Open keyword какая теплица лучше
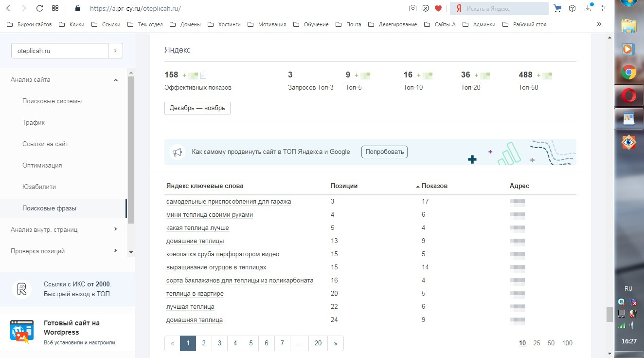The width and height of the screenshot is (644, 358). click(x=197, y=228)
